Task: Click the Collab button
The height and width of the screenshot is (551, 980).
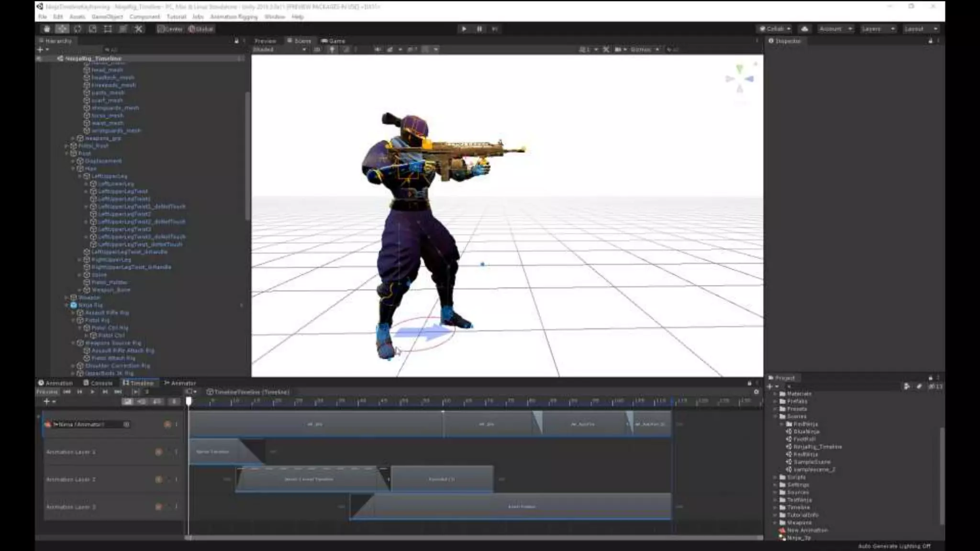Action: [775, 29]
